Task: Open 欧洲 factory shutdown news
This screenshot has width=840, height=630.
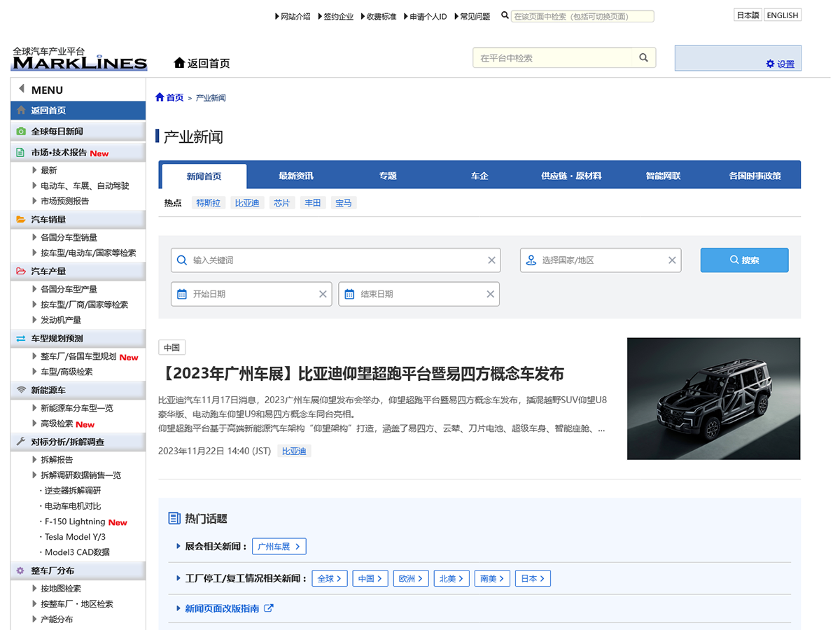Action: [x=412, y=579]
